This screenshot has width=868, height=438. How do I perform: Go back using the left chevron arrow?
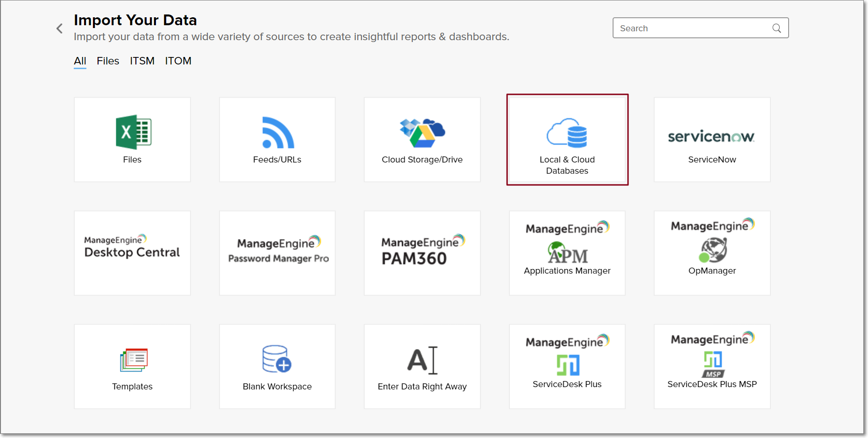[x=59, y=28]
